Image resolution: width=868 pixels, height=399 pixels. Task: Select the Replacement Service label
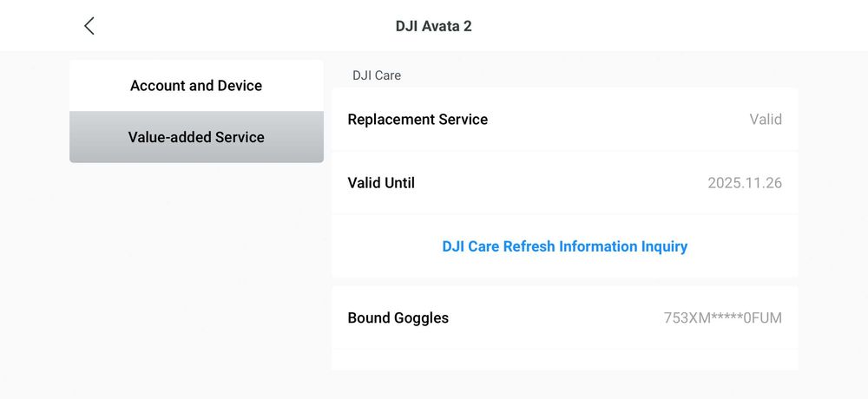(418, 120)
